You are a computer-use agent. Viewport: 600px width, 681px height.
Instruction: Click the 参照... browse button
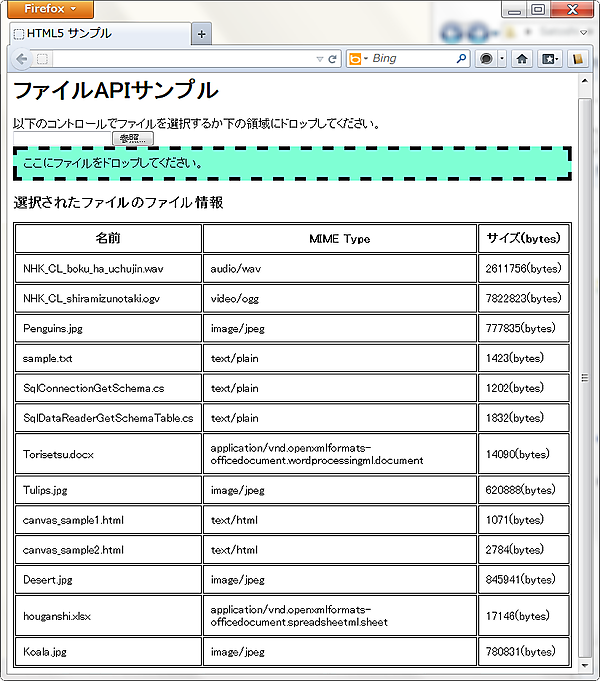pos(131,139)
